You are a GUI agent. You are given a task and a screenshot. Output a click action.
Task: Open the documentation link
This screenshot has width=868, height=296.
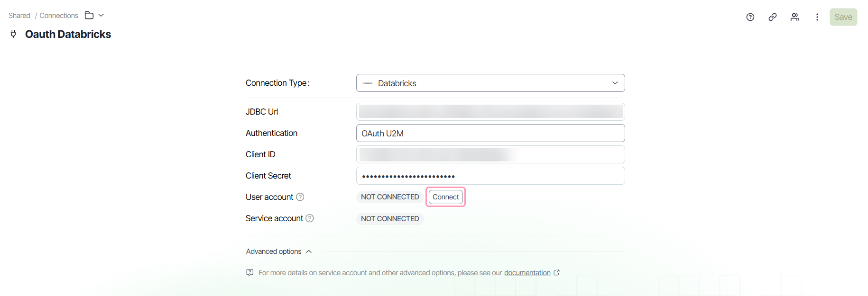pyautogui.click(x=527, y=273)
